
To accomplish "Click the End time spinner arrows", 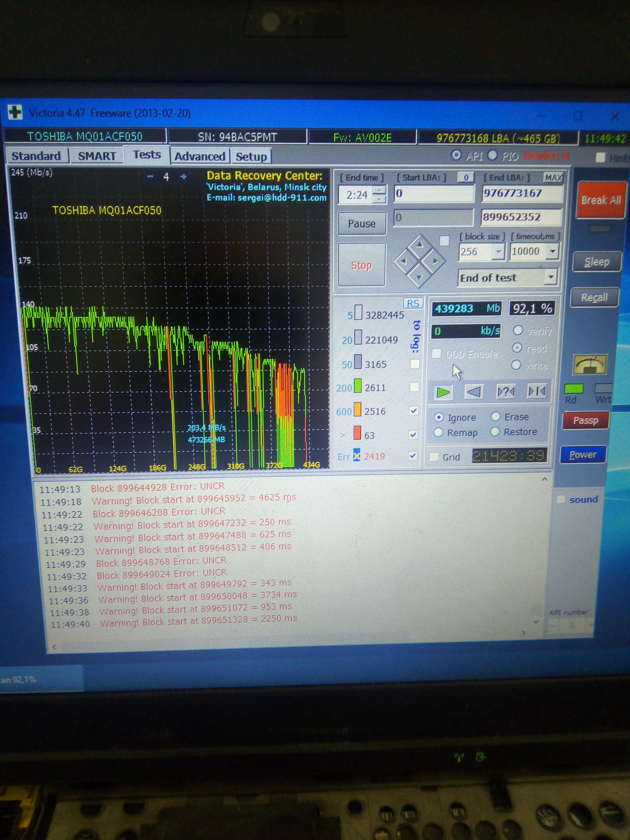I will pos(380,194).
